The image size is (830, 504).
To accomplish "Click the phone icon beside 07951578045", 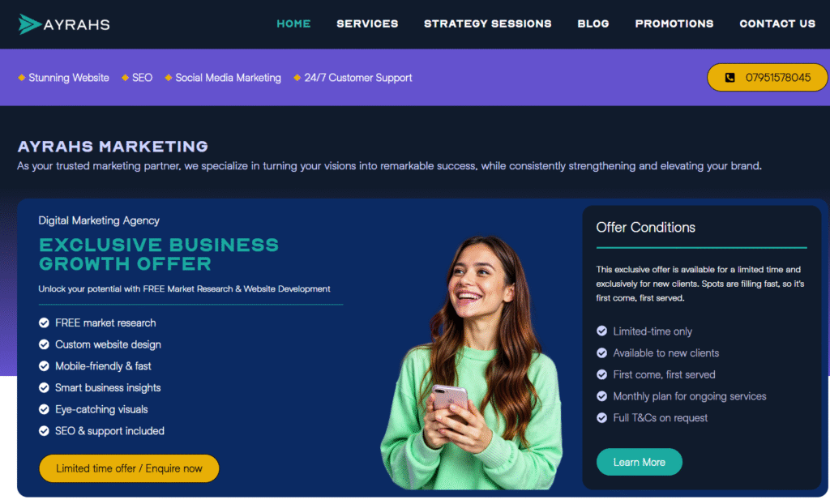I will click(x=730, y=78).
